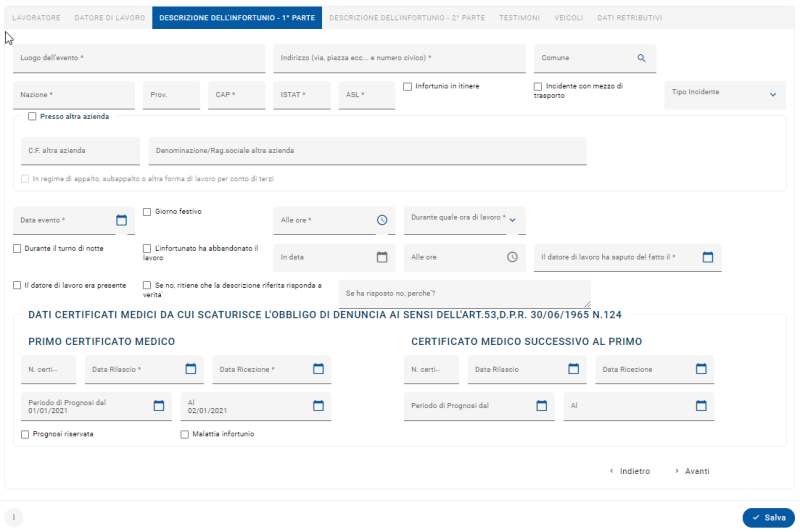Open the Data evento calendar picker
Image resolution: width=800 pixels, height=532 pixels.
(x=122, y=220)
